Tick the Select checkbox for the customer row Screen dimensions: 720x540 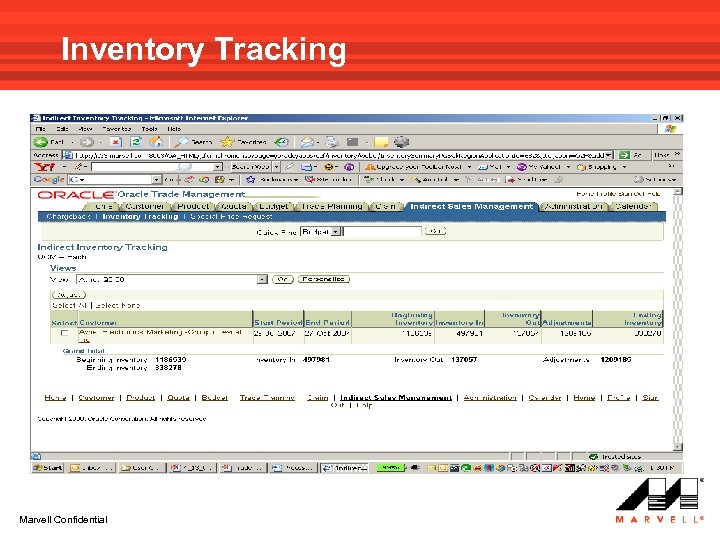pyautogui.click(x=64, y=333)
